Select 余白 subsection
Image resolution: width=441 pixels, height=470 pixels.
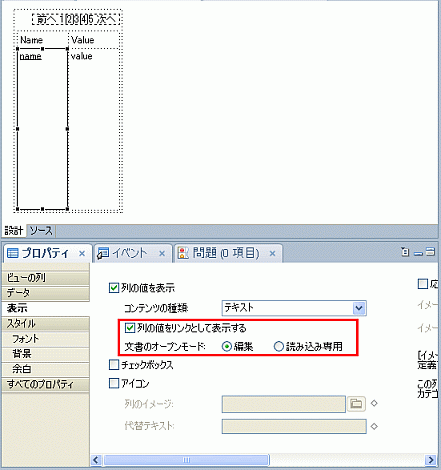pyautogui.click(x=45, y=369)
